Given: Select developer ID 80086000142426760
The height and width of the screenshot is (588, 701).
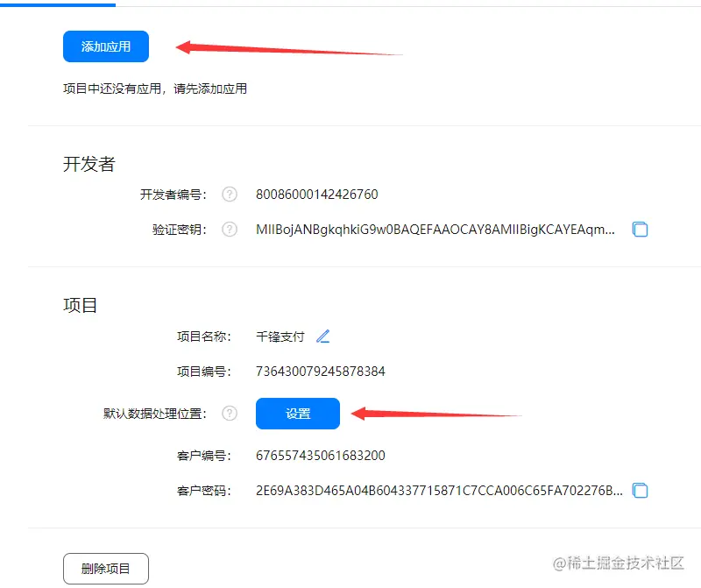Looking at the screenshot, I should pos(317,195).
